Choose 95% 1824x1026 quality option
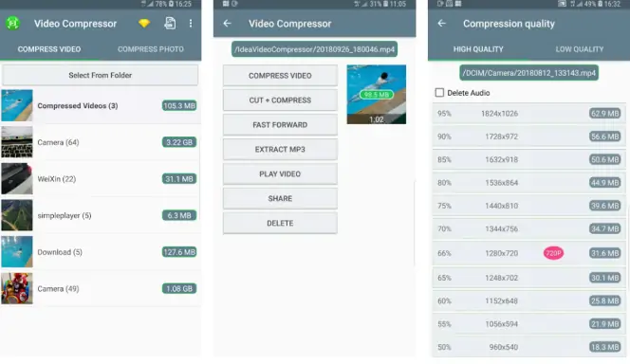The image size is (630, 364). pos(528,114)
